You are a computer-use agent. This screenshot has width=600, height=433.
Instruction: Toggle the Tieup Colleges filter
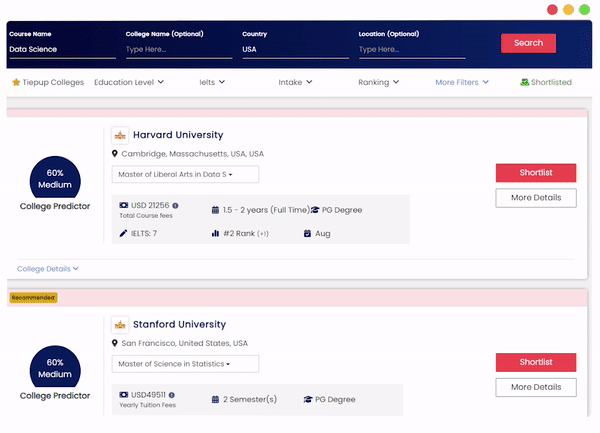[x=47, y=82]
